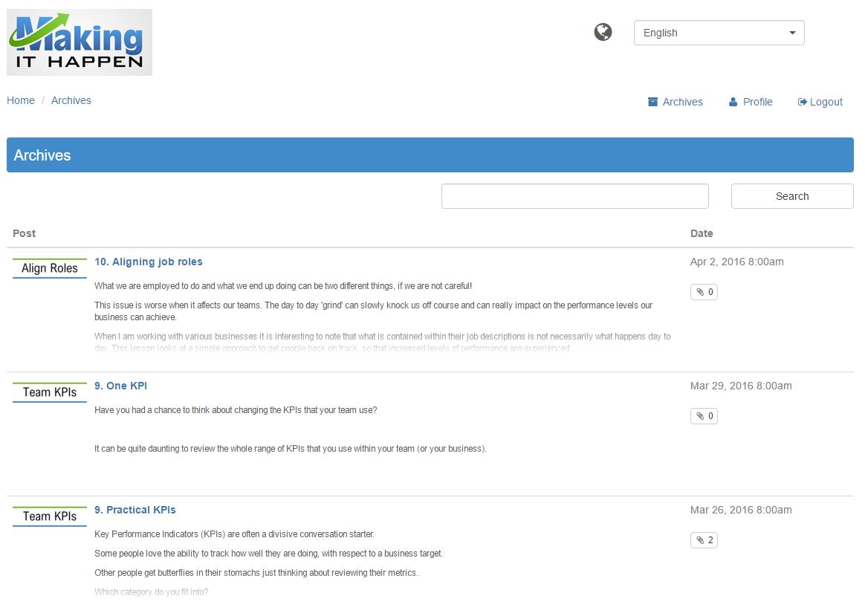The image size is (865, 616).
Task: Click into the archive search text field
Action: coord(574,196)
